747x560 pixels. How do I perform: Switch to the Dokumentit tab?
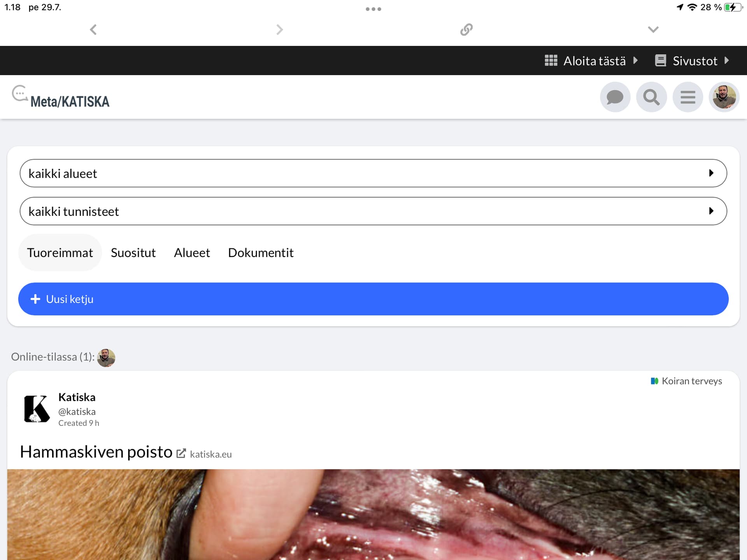tap(261, 253)
